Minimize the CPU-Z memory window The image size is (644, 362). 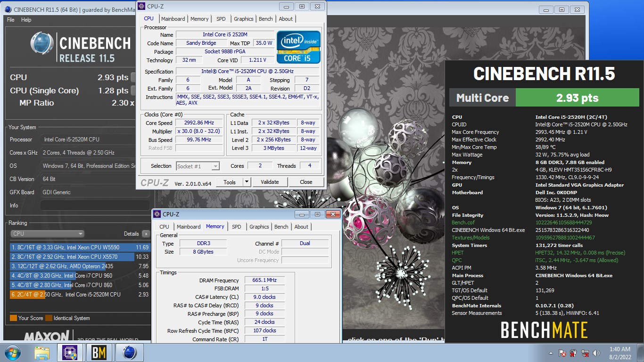[302, 214]
